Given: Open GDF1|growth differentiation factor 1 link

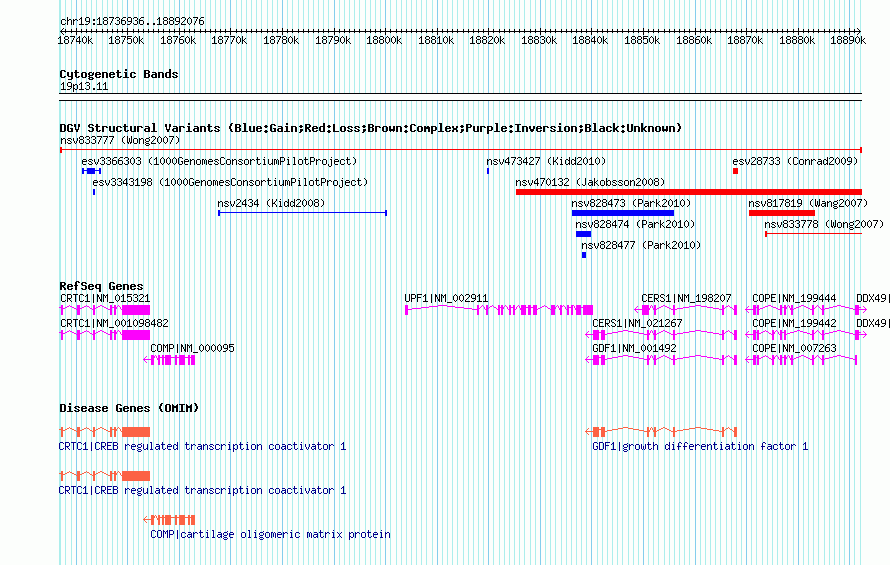Looking at the screenshot, I should pos(700,447).
